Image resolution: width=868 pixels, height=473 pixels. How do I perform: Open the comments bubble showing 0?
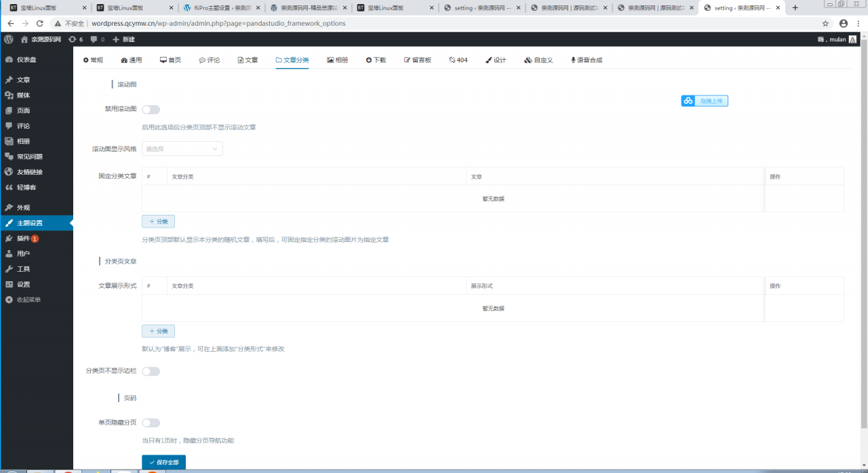pyautogui.click(x=97, y=39)
